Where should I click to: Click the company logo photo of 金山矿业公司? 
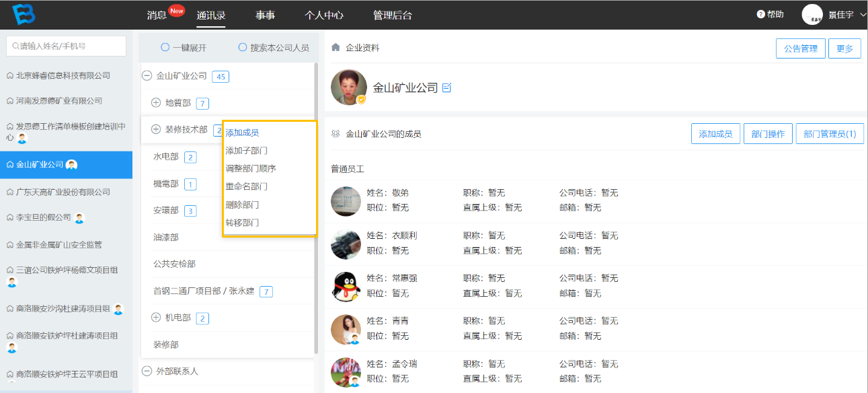pos(349,87)
